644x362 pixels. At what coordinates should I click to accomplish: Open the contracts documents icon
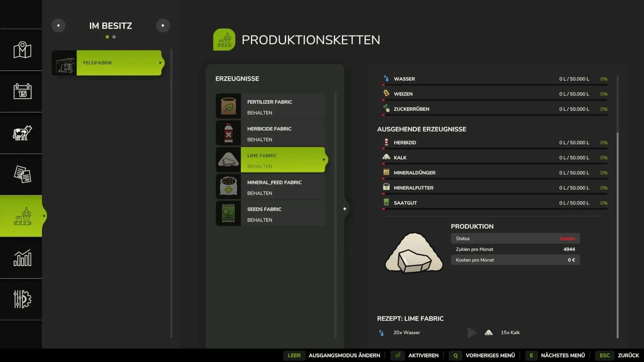tap(22, 174)
